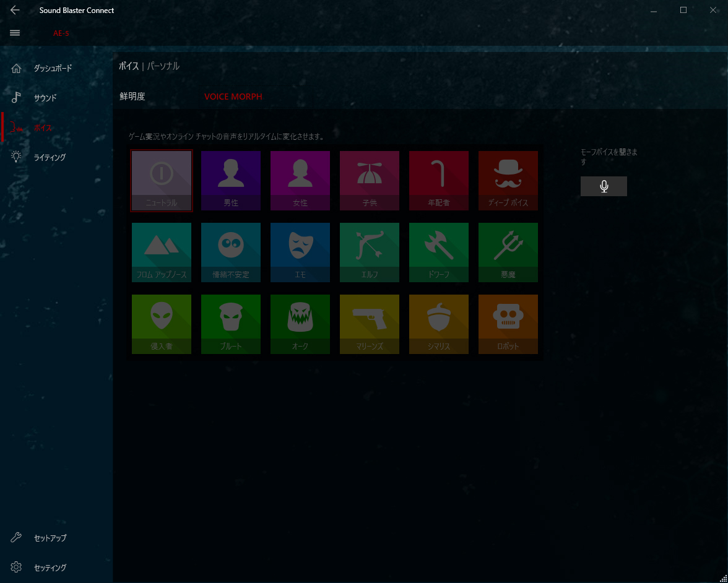
Task: Apply the 年配者 cane voice tile
Action: [x=439, y=181]
